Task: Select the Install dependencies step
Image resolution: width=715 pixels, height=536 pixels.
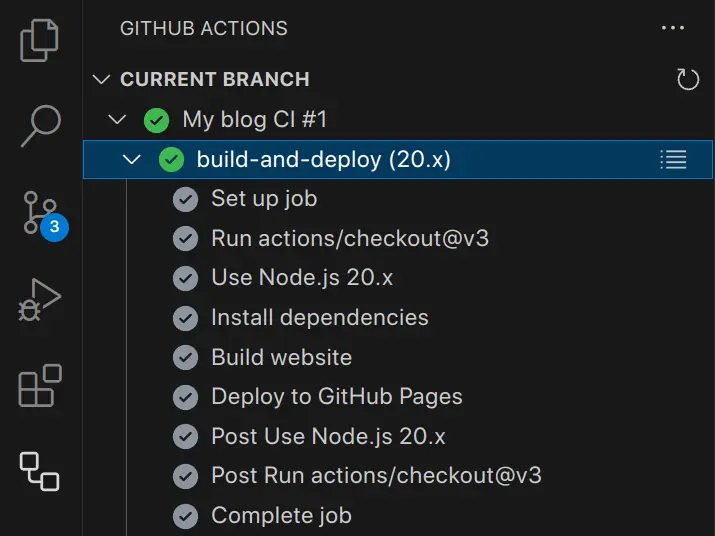Action: pos(398,317)
